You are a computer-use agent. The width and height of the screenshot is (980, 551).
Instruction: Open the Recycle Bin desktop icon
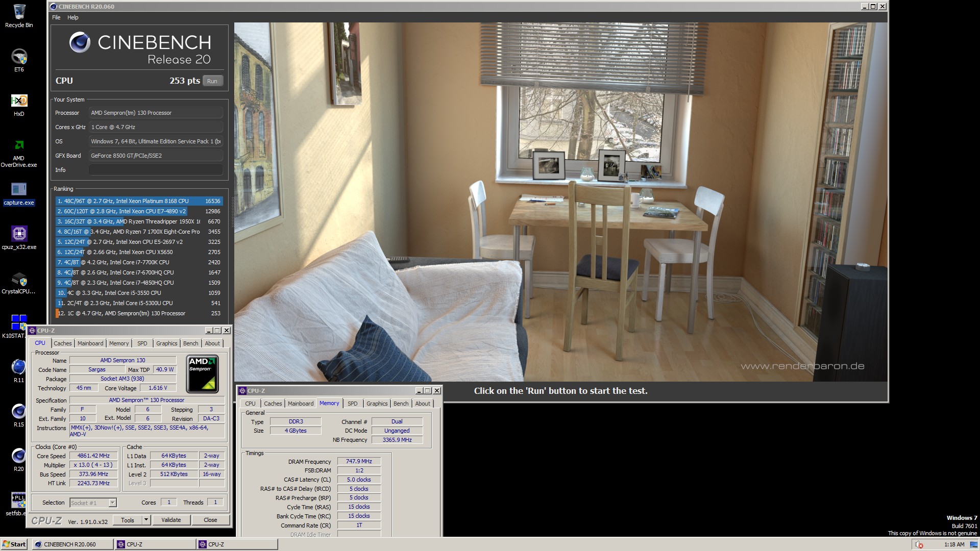(19, 16)
